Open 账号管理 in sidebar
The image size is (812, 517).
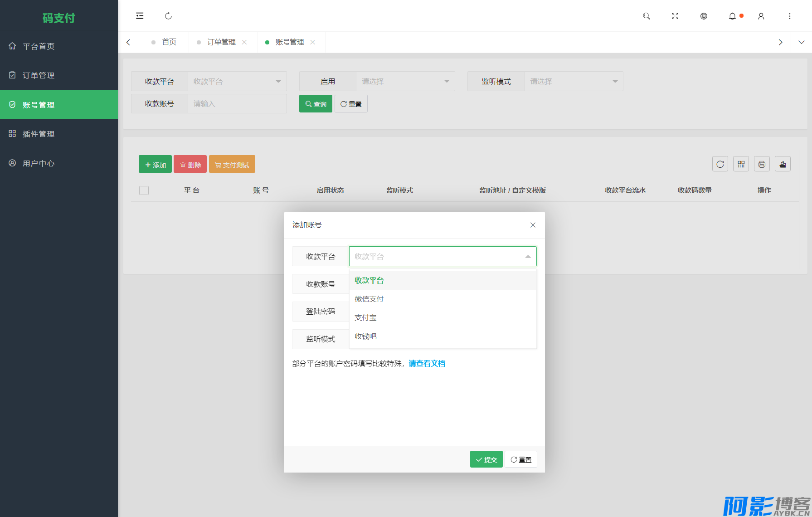click(59, 104)
